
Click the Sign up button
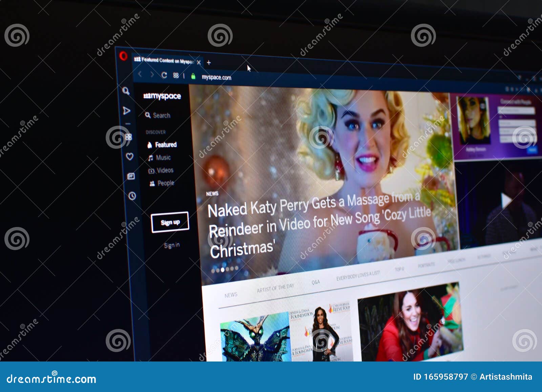[x=170, y=222]
